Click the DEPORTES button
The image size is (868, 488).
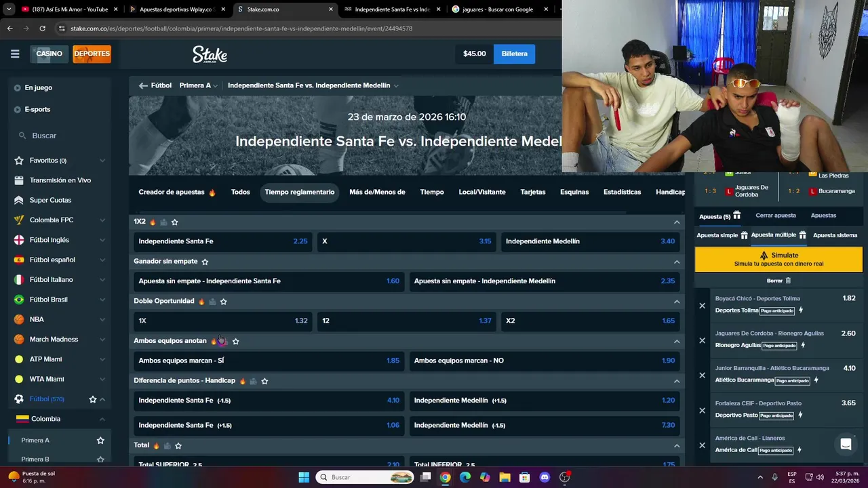(x=92, y=54)
